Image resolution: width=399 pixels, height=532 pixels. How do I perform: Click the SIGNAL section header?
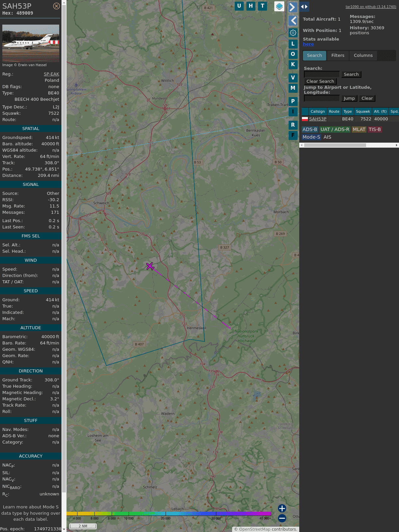(x=31, y=185)
